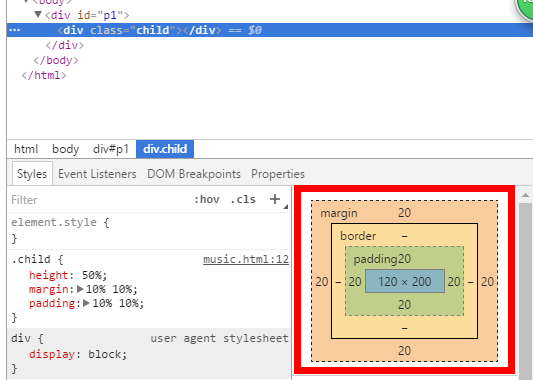Select div#p1 in the breadcrumb bar
The image size is (533, 380).
coord(111,149)
